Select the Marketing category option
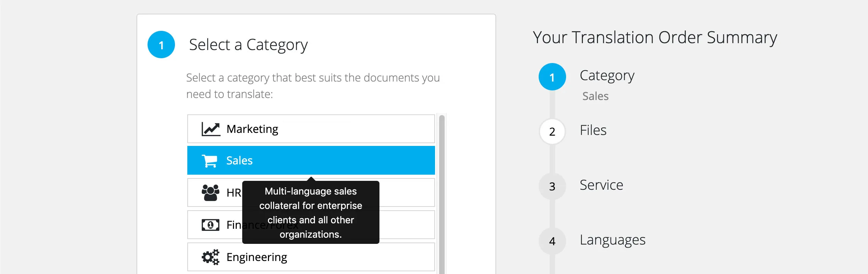Screen dimensions: 868x274 click(x=311, y=129)
